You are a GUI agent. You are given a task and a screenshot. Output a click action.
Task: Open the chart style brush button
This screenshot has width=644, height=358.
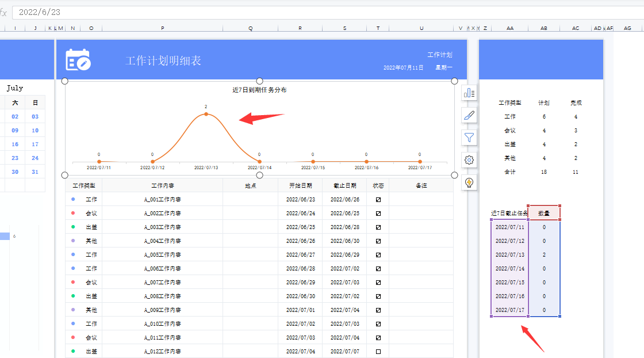(x=469, y=116)
